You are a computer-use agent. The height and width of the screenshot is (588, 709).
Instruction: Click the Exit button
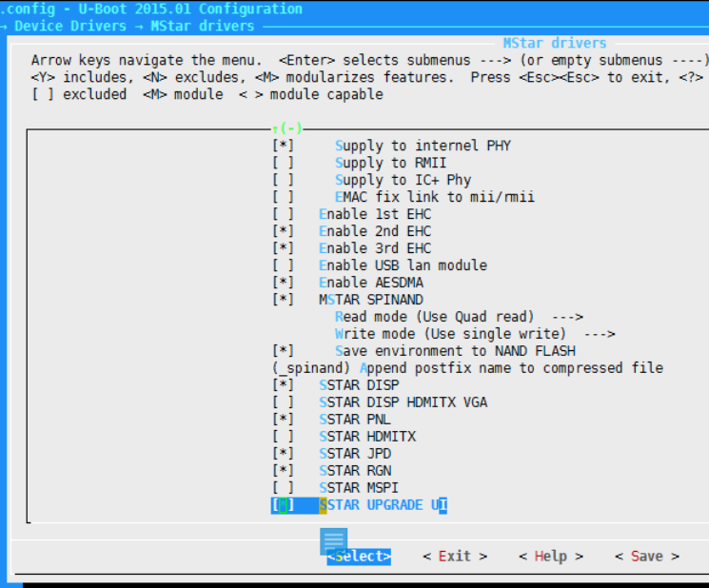[455, 557]
